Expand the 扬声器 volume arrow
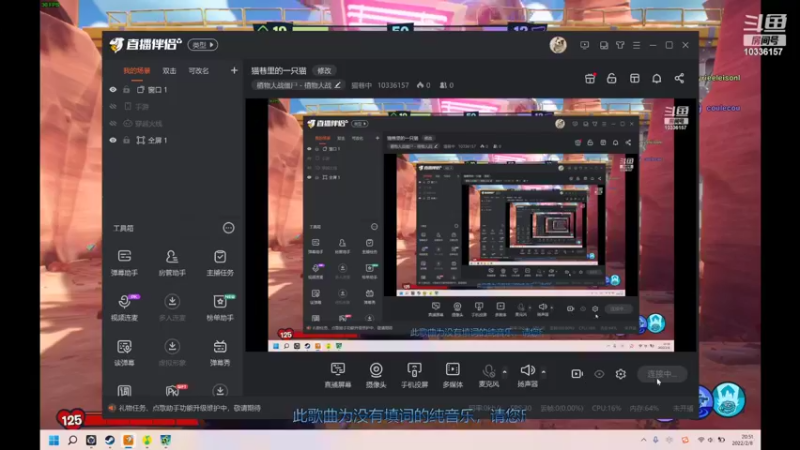 coord(543,371)
